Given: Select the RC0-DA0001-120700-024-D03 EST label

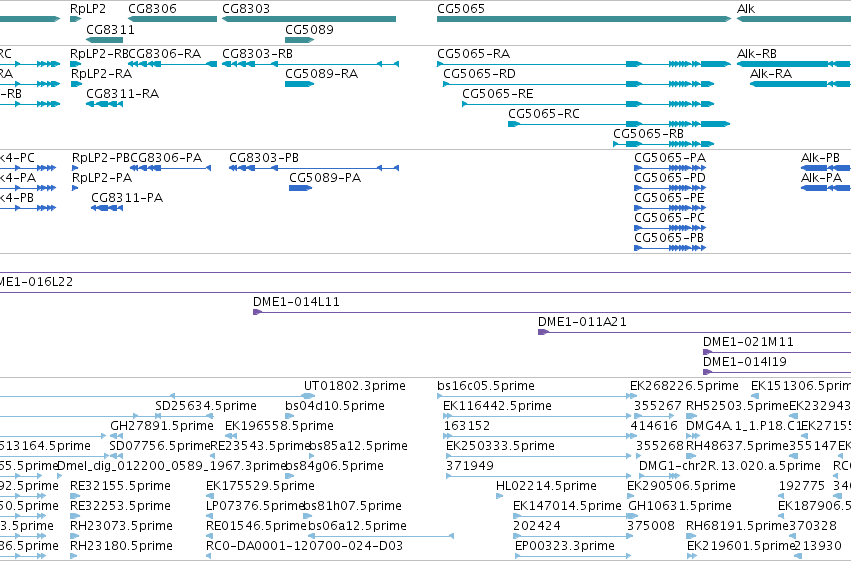Looking at the screenshot, I should [x=304, y=546].
